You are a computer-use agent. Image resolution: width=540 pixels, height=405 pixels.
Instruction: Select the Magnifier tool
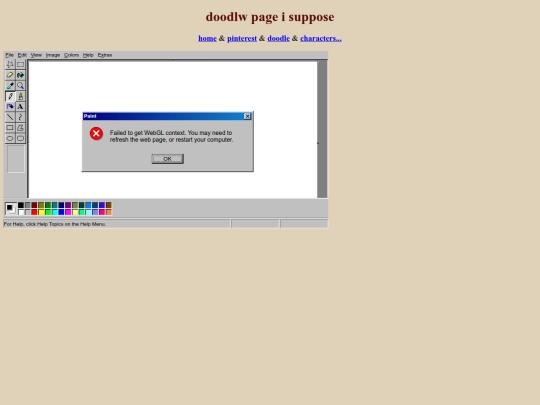20,85
